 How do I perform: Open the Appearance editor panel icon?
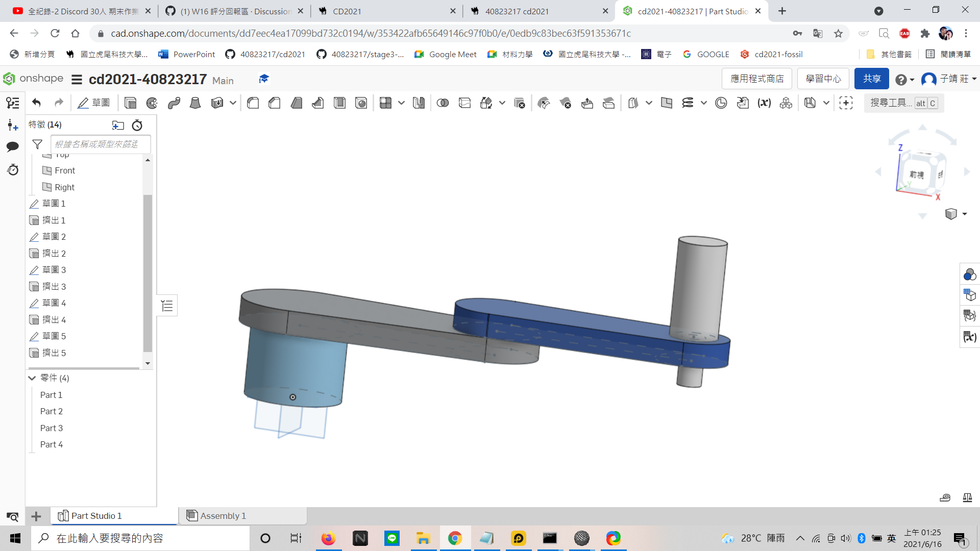(970, 275)
